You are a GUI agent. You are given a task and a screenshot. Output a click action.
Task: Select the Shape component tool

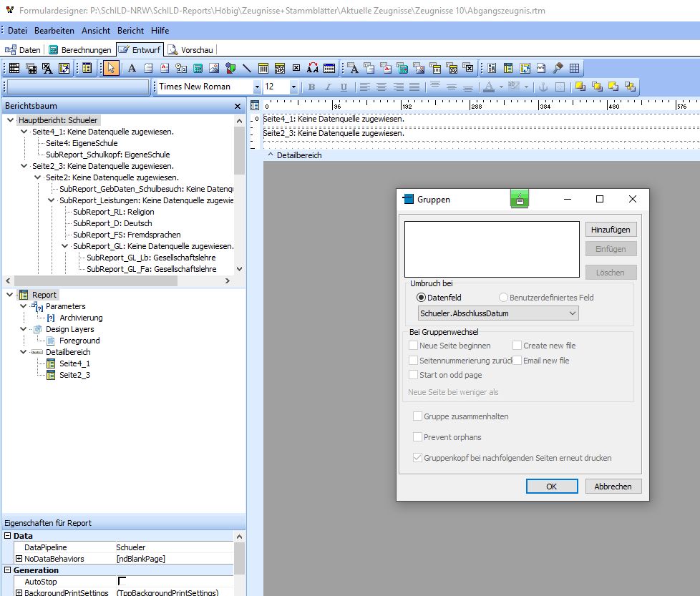(230, 68)
